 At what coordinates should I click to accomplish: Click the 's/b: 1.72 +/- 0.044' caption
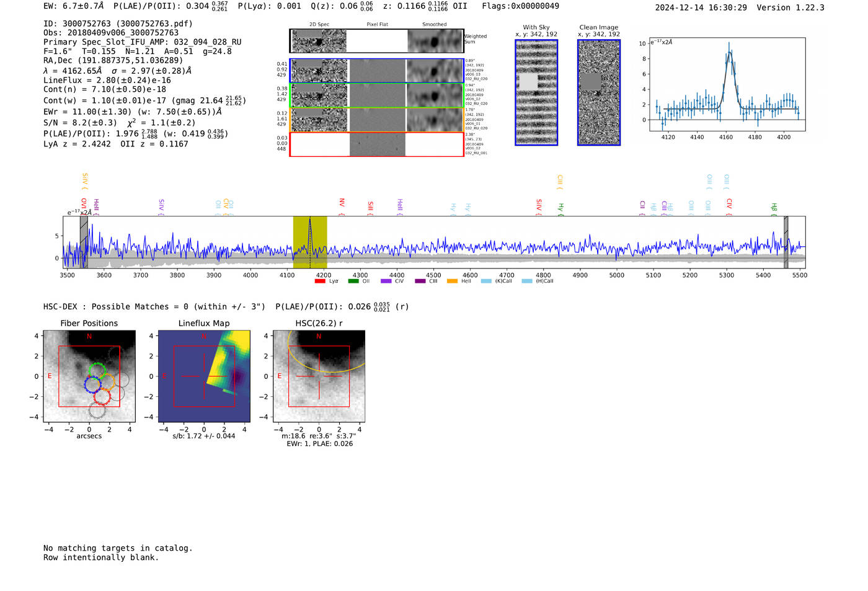tap(204, 436)
